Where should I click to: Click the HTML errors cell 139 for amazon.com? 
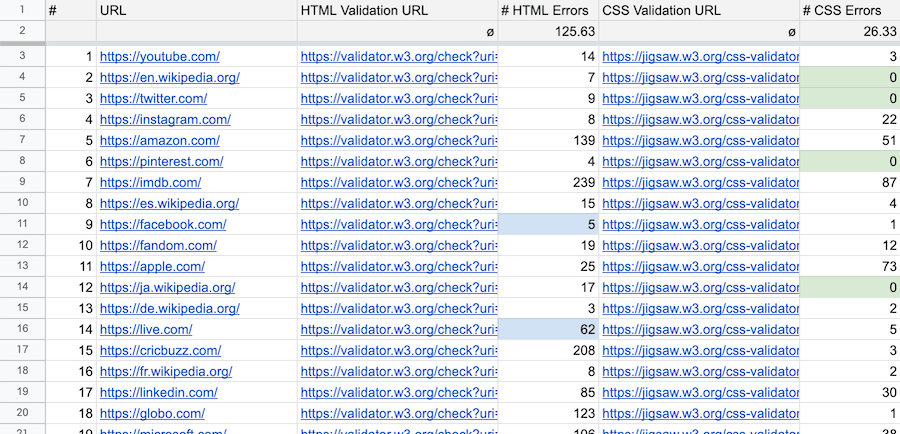coord(548,141)
